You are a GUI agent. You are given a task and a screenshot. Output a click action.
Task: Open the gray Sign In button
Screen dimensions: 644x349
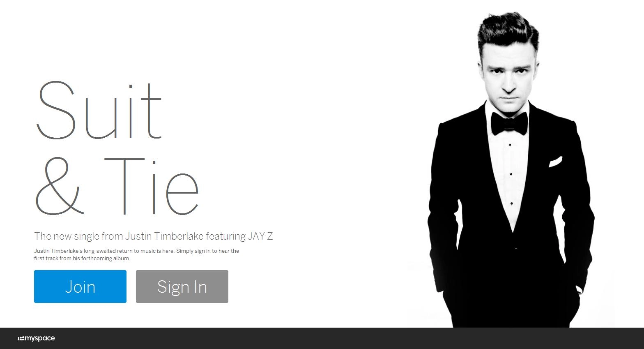click(x=182, y=287)
